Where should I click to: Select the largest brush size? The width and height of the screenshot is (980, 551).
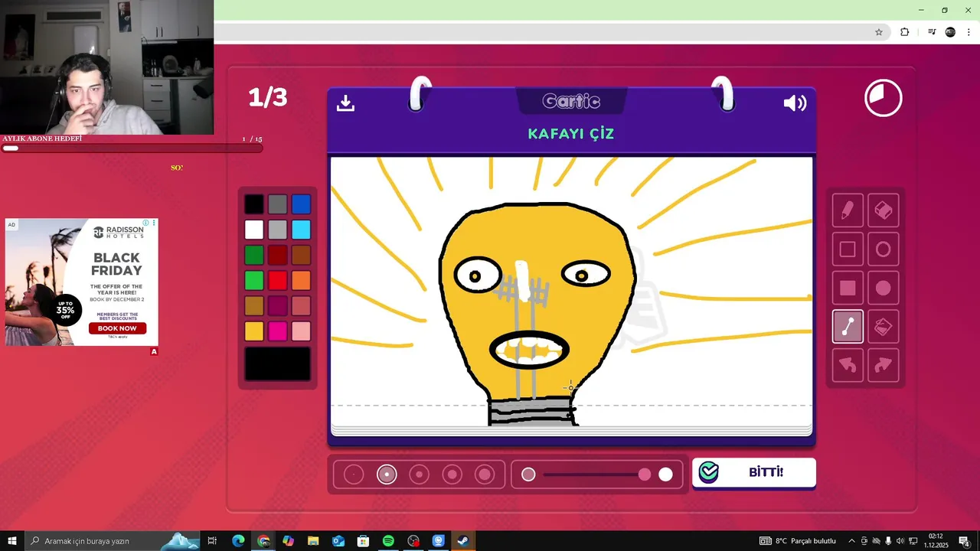click(x=485, y=474)
